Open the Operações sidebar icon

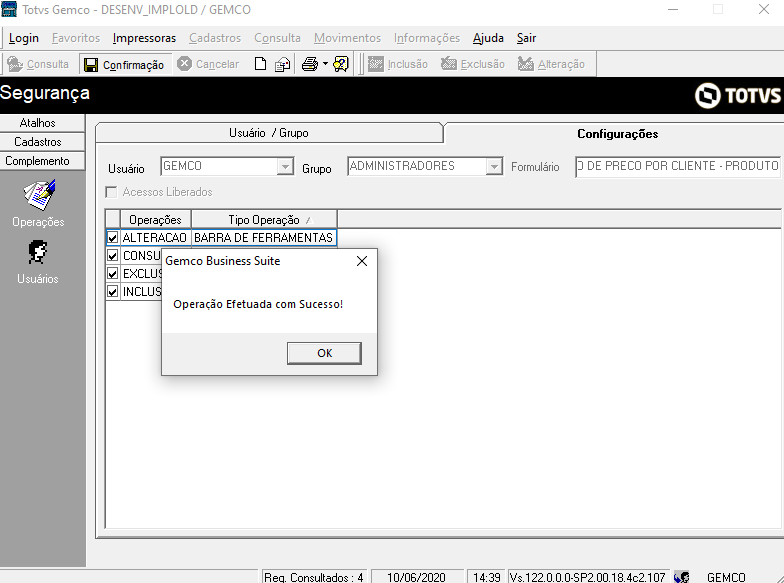pyautogui.click(x=39, y=196)
